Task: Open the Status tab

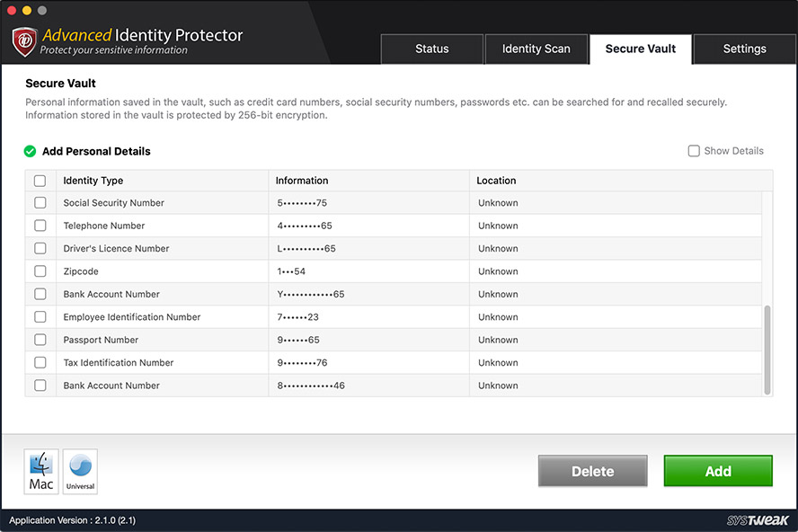Action: (432, 49)
